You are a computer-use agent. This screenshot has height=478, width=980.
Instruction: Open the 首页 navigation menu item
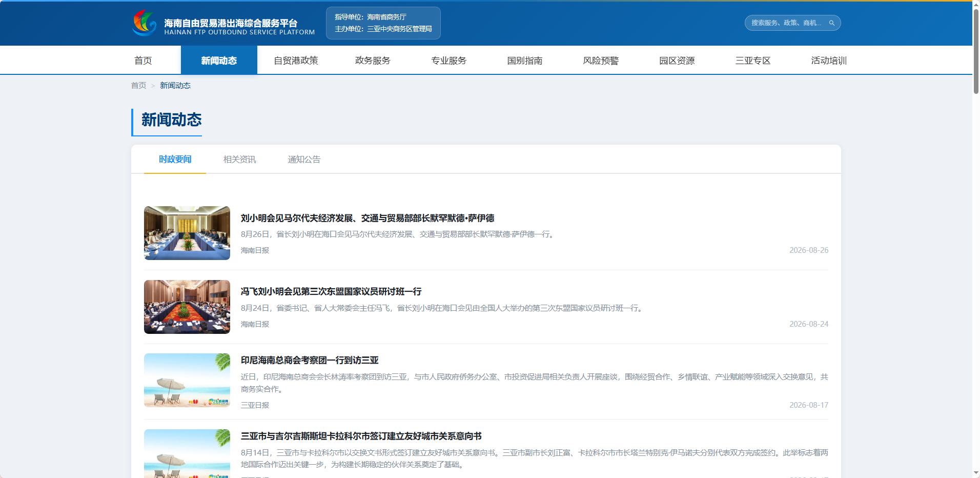click(143, 61)
